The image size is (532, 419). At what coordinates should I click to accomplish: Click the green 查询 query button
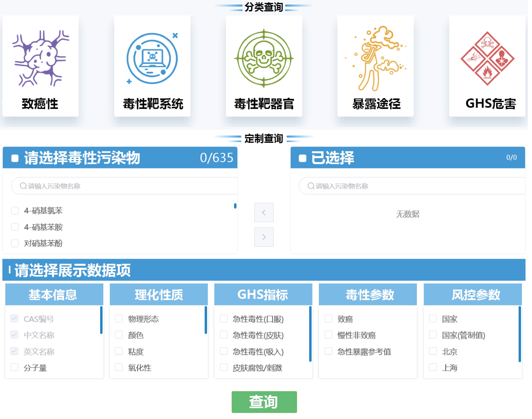[264, 402]
